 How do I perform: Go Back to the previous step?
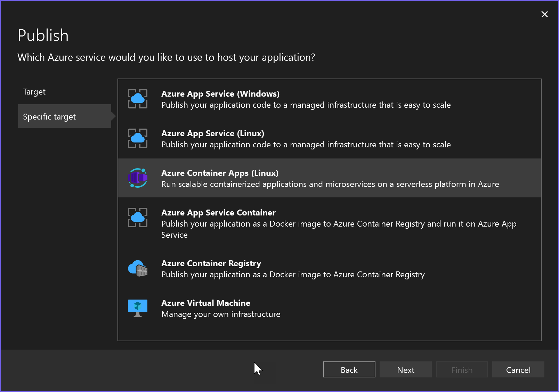(x=349, y=369)
